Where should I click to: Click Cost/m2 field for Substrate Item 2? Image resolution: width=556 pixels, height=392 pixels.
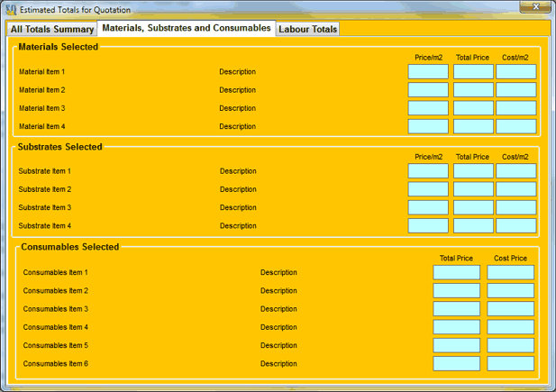click(x=515, y=189)
